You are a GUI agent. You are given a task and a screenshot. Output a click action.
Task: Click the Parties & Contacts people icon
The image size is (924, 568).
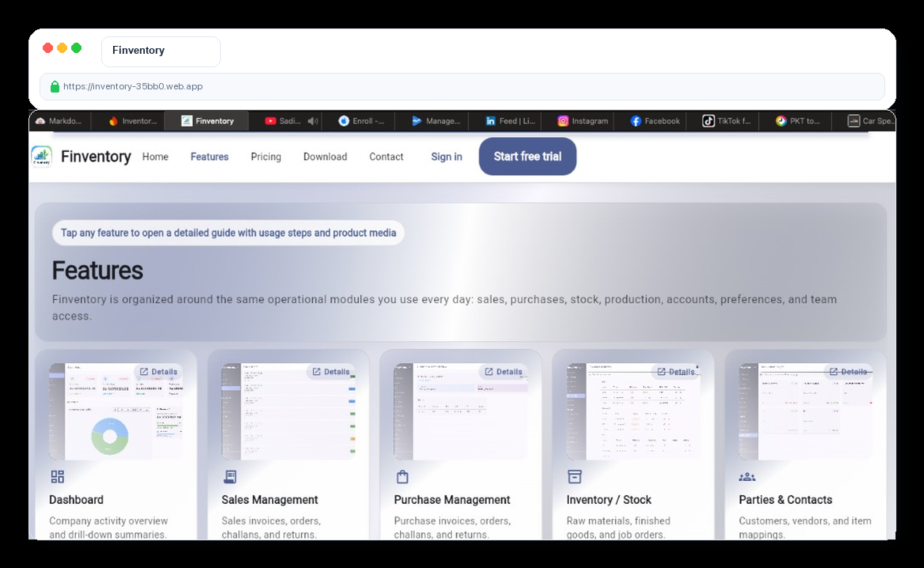point(748,477)
